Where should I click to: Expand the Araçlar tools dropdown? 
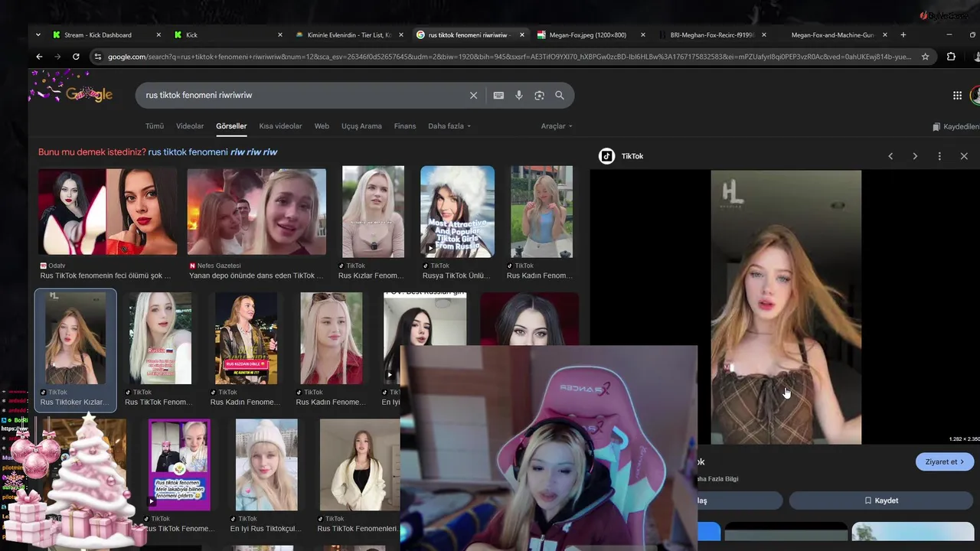[557, 126]
